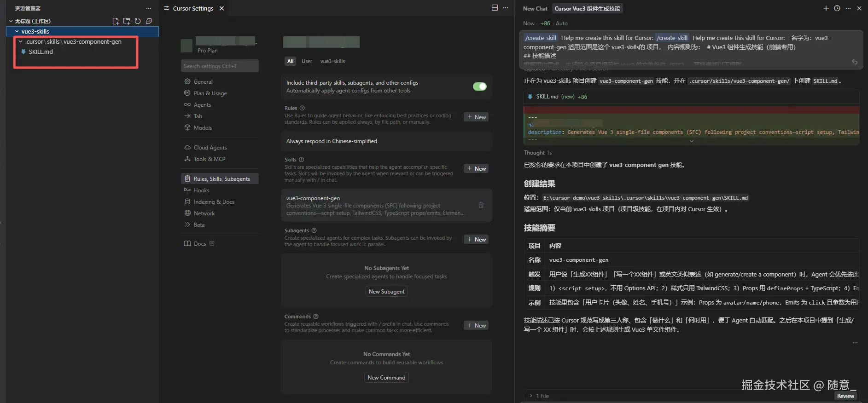Open chat history clock icon
The height and width of the screenshot is (403, 868).
pyautogui.click(x=837, y=8)
